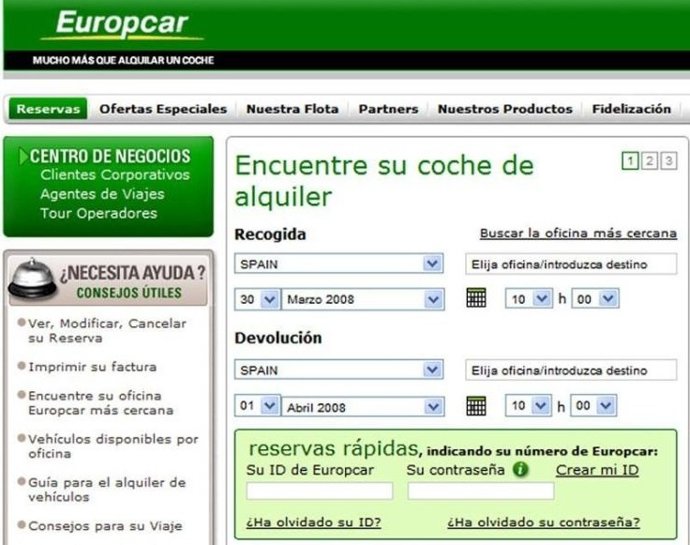Click the ¿Necesita ayuda? banner heading
This screenshot has height=545, width=690.
(132, 273)
